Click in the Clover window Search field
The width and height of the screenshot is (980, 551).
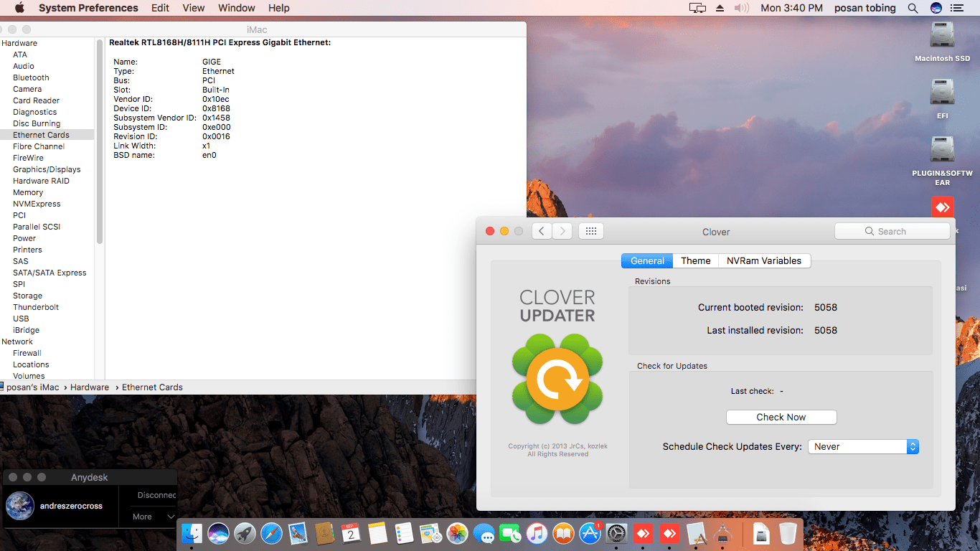click(x=892, y=231)
